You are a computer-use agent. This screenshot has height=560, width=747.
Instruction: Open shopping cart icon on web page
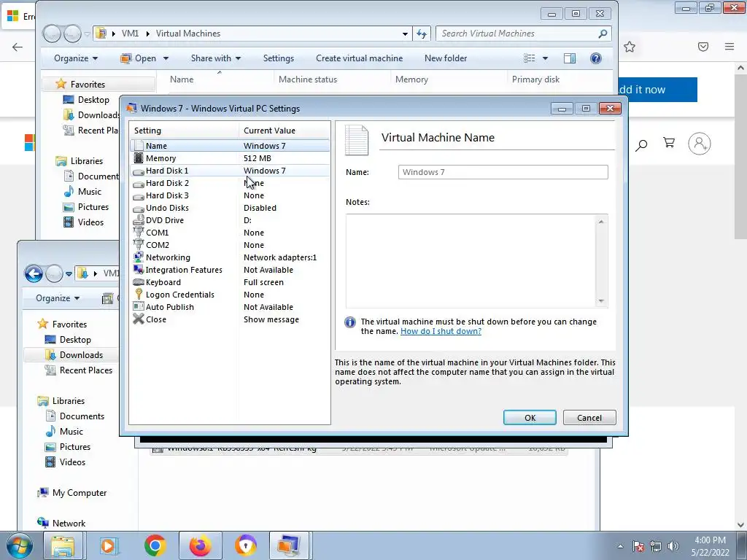click(669, 143)
